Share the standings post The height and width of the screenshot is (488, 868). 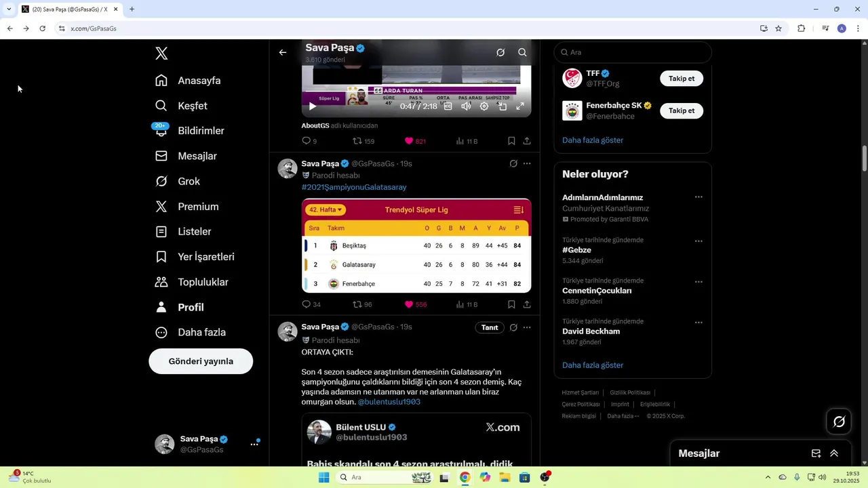[527, 304]
